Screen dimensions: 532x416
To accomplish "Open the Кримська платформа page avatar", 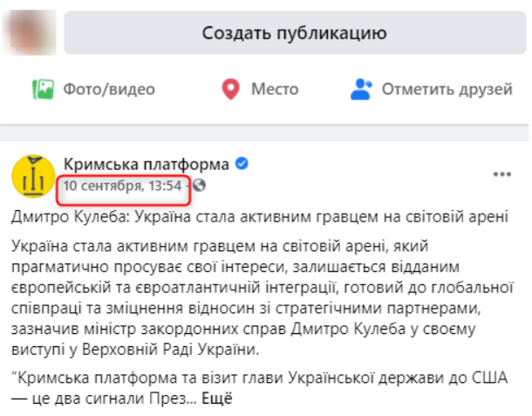I will point(33,175).
